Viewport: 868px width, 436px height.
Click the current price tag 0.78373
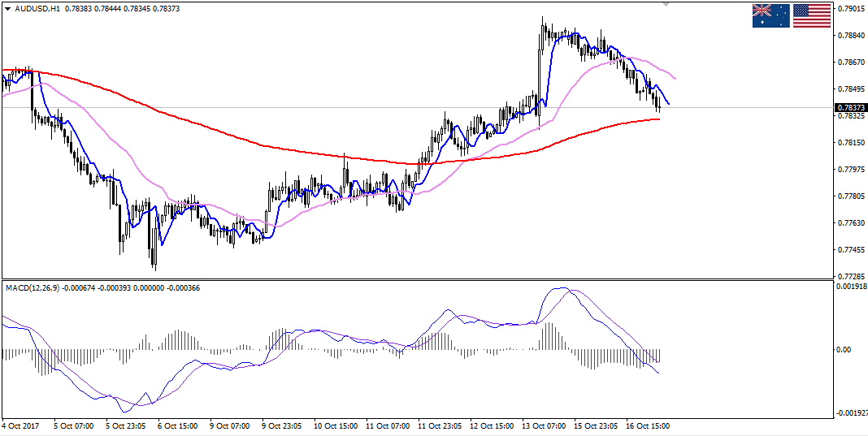click(x=850, y=107)
